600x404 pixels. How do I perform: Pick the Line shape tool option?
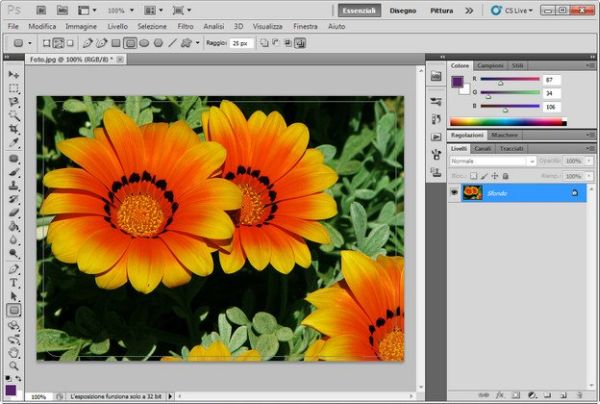172,43
